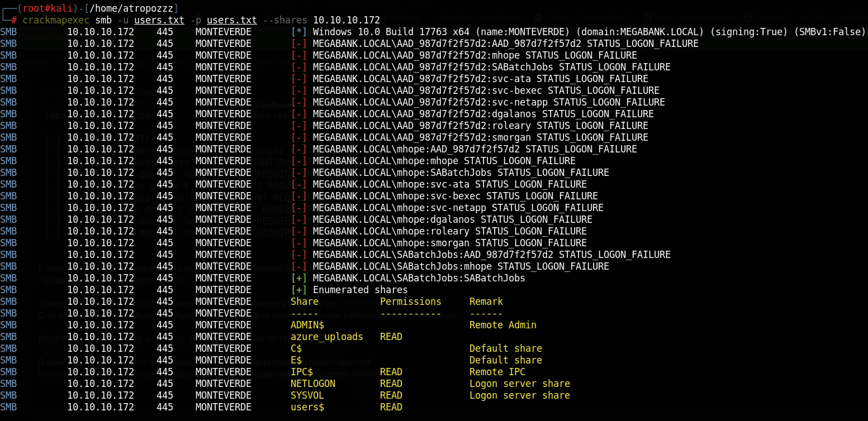Click the [*] info marker on the first line
The height and width of the screenshot is (421, 868).
pos(299,32)
